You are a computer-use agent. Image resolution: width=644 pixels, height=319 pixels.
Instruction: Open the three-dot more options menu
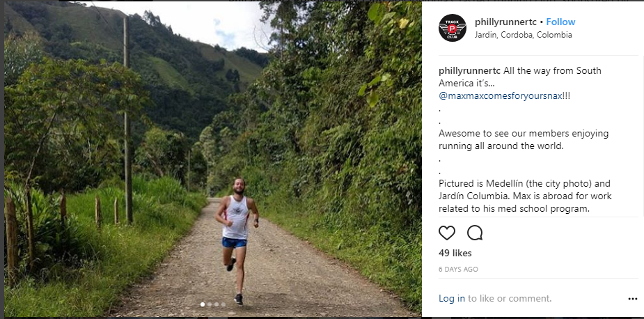tap(632, 299)
